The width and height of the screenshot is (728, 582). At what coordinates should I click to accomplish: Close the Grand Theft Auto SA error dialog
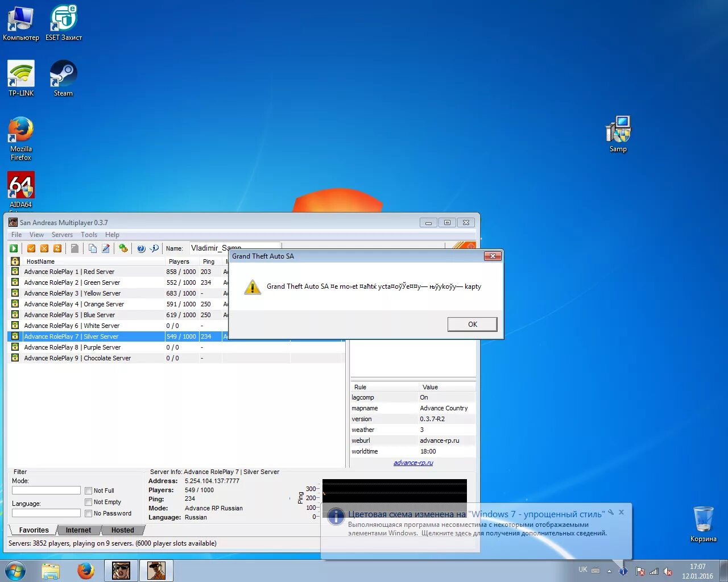click(493, 256)
